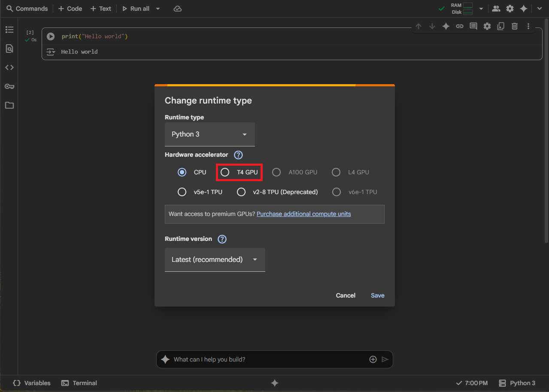
Task: Expand the Run all options arrow
Action: click(158, 9)
